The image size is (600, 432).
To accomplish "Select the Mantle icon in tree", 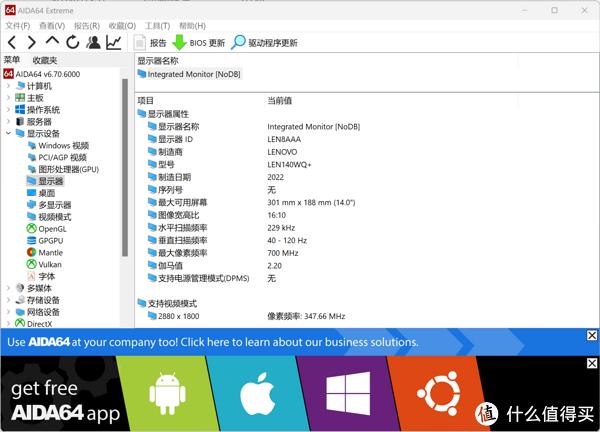I will (x=31, y=252).
